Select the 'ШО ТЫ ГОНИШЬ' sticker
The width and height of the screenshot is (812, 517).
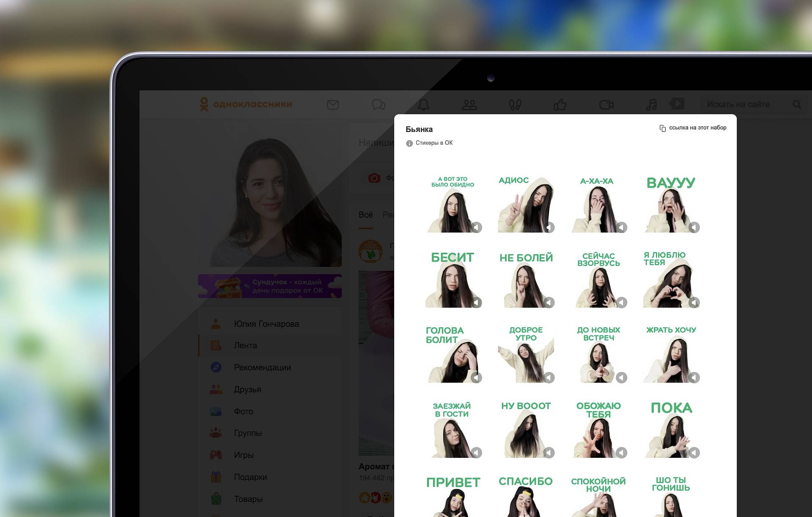[x=671, y=496]
